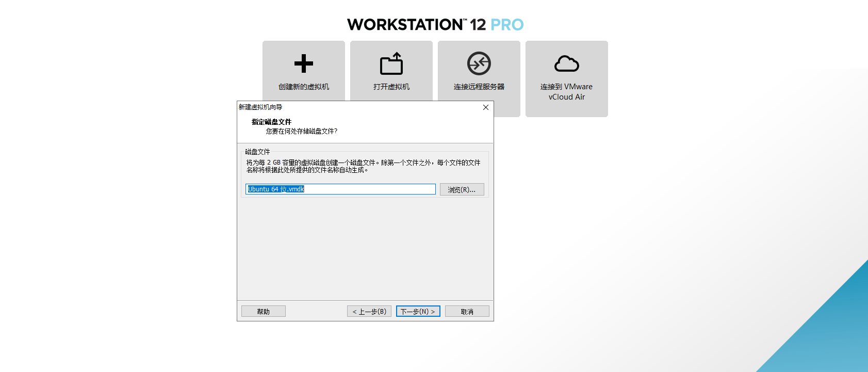Select the 创建新的虚拟机 tile label
The width and height of the screenshot is (868, 372).
304,87
